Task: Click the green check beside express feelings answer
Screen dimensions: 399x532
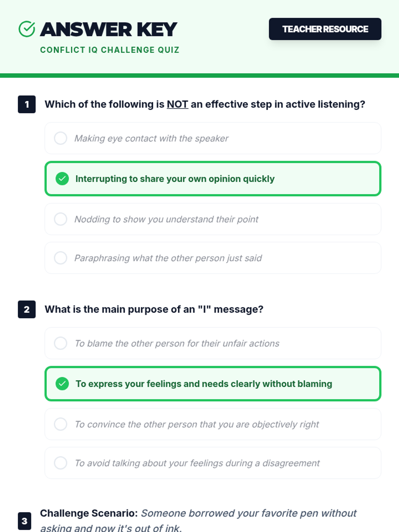Action: tap(62, 384)
